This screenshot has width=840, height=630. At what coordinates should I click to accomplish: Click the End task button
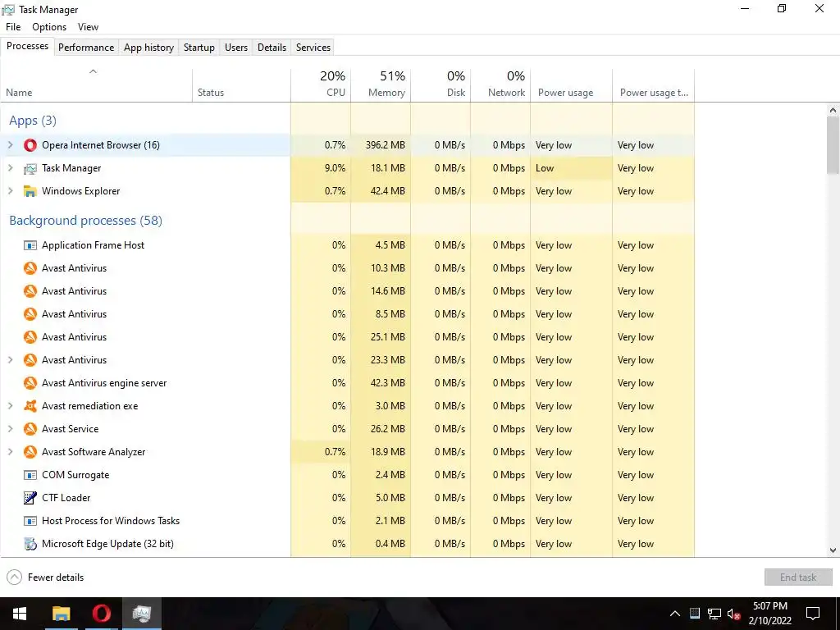(798, 577)
